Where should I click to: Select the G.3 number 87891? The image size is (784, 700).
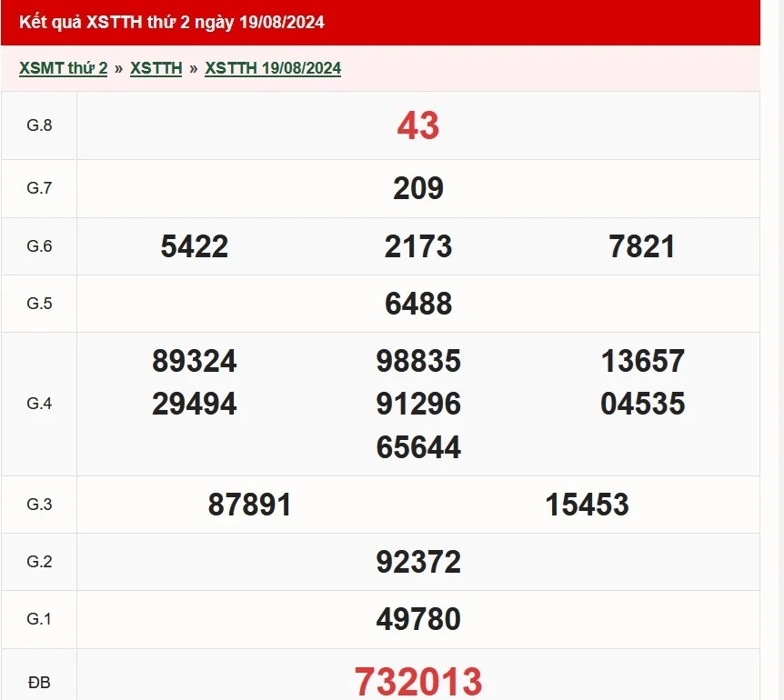[249, 505]
